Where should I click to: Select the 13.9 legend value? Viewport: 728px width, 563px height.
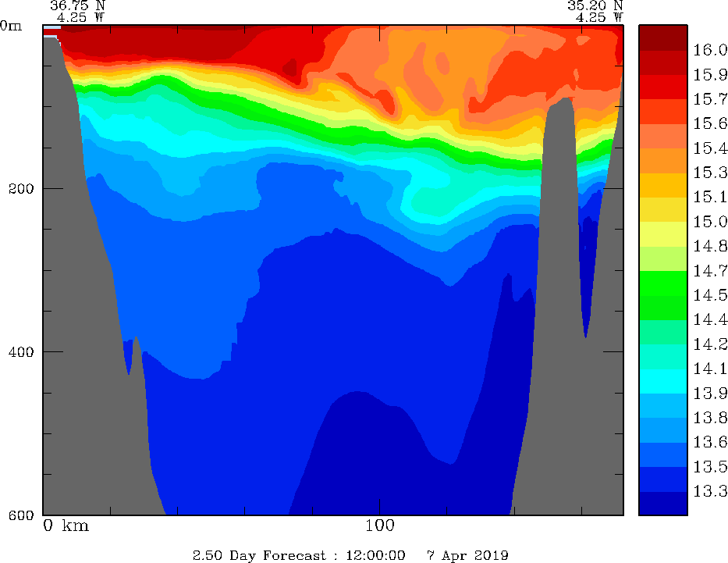click(x=710, y=393)
